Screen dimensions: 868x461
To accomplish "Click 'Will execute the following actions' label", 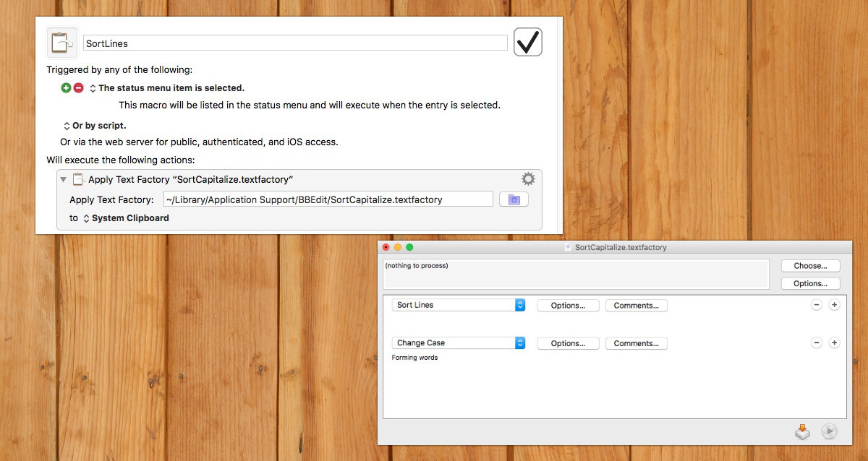I will tap(121, 160).
